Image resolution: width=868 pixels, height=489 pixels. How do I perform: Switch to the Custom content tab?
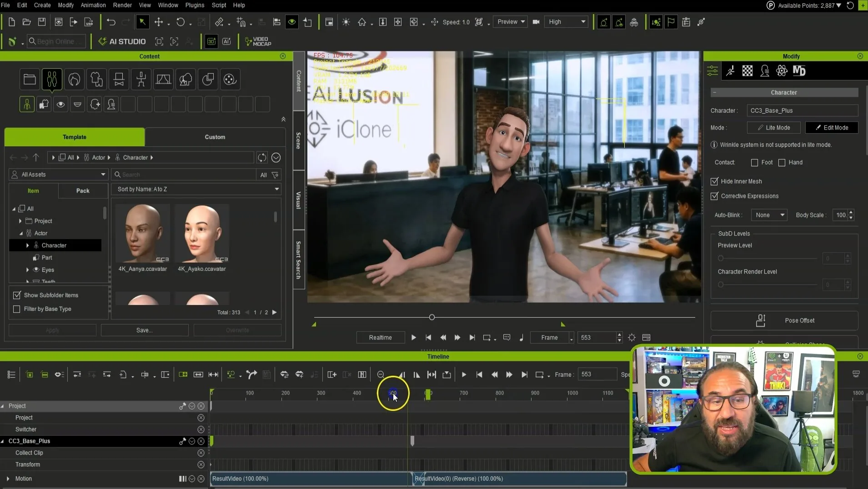[215, 137]
